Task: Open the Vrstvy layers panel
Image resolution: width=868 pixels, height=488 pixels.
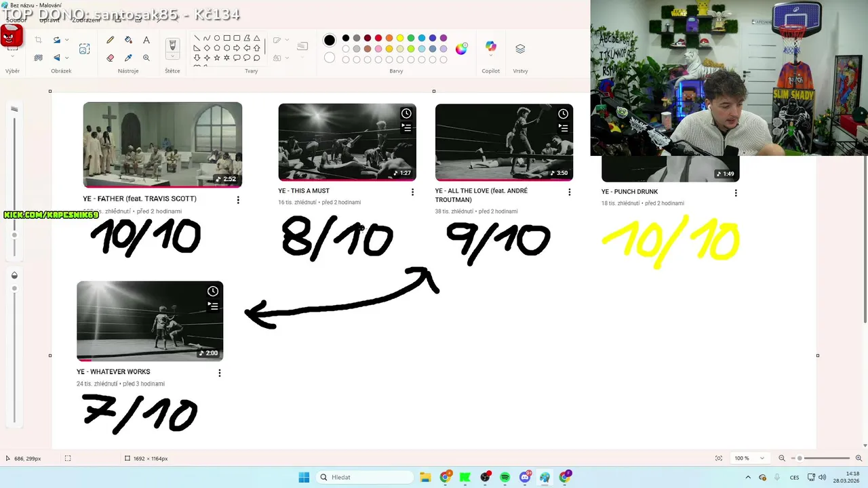Action: (520, 49)
